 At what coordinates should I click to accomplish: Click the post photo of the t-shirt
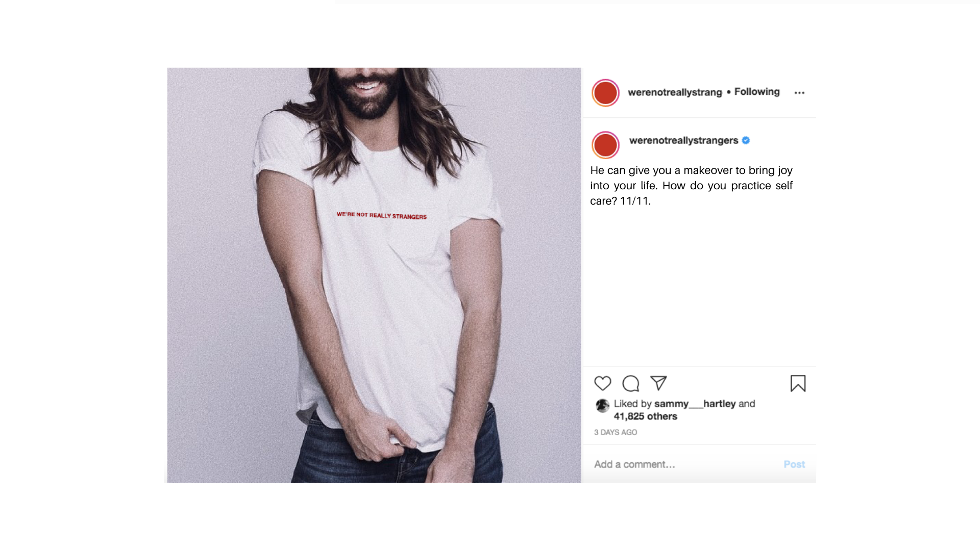pyautogui.click(x=374, y=275)
